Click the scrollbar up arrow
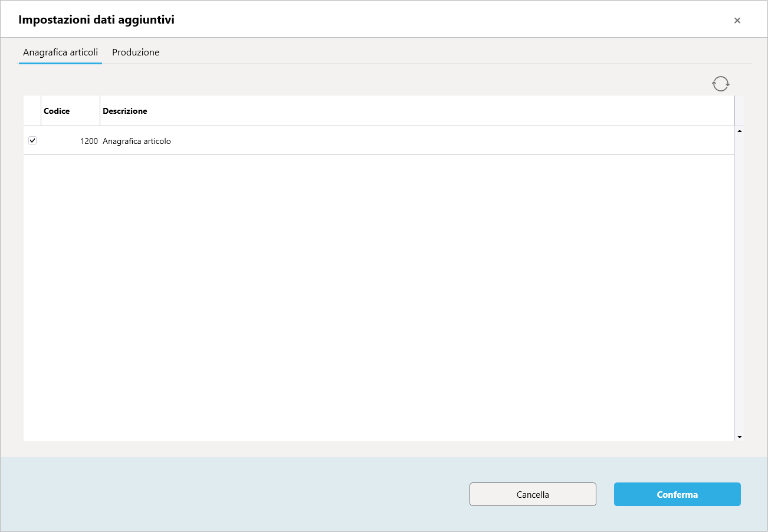The width and height of the screenshot is (768, 532). point(740,131)
